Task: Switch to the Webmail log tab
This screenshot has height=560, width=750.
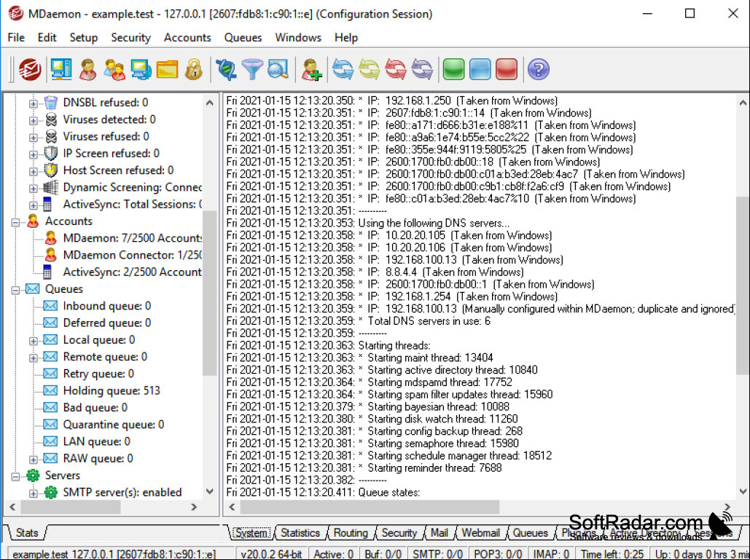Action: 480,533
